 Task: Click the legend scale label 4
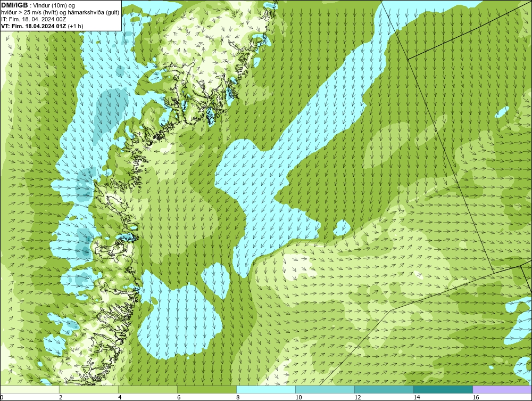click(119, 397)
